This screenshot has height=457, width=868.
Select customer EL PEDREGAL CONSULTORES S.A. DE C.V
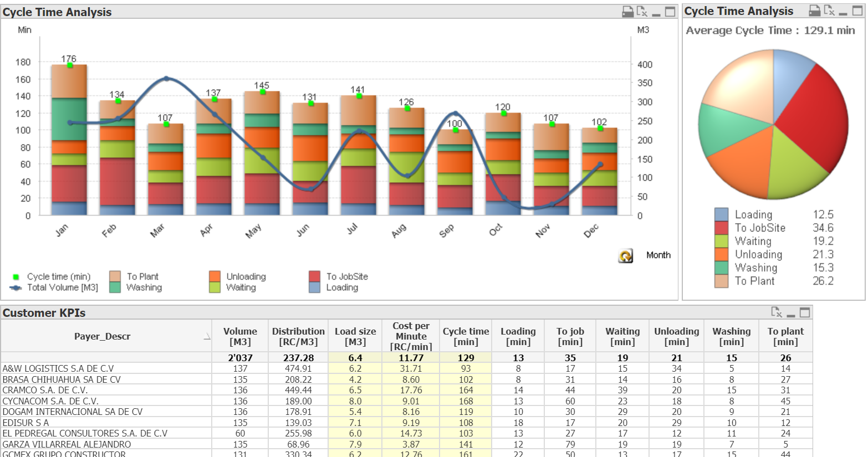click(106, 433)
